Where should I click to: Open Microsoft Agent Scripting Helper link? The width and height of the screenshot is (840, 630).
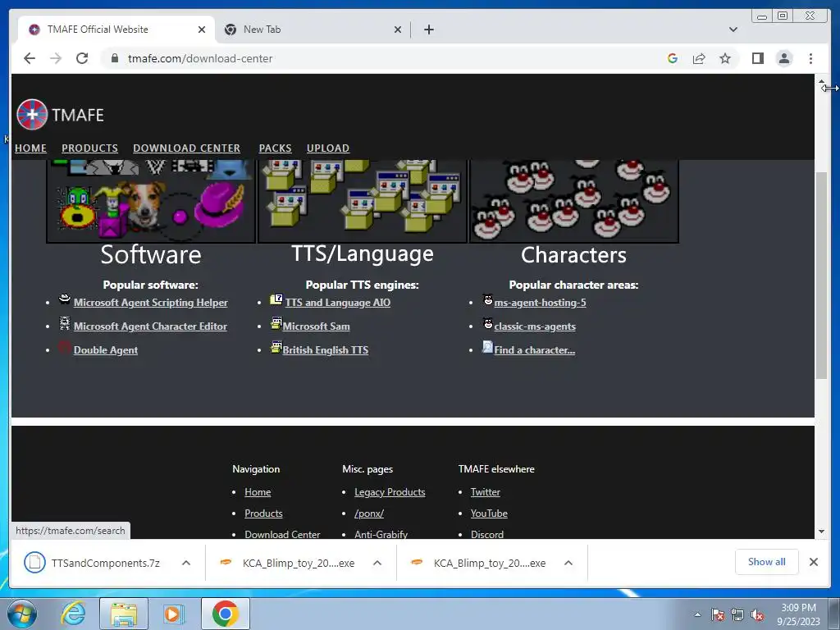151,303
